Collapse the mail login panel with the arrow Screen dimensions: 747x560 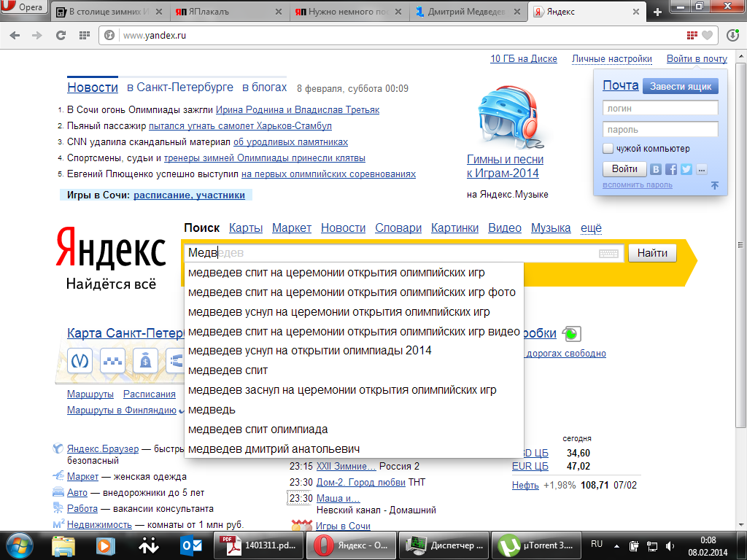click(715, 185)
